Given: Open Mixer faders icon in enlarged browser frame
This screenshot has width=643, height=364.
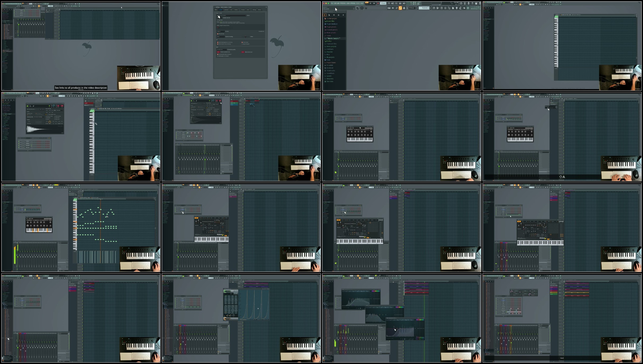Looking at the screenshot, I should (x=445, y=8).
